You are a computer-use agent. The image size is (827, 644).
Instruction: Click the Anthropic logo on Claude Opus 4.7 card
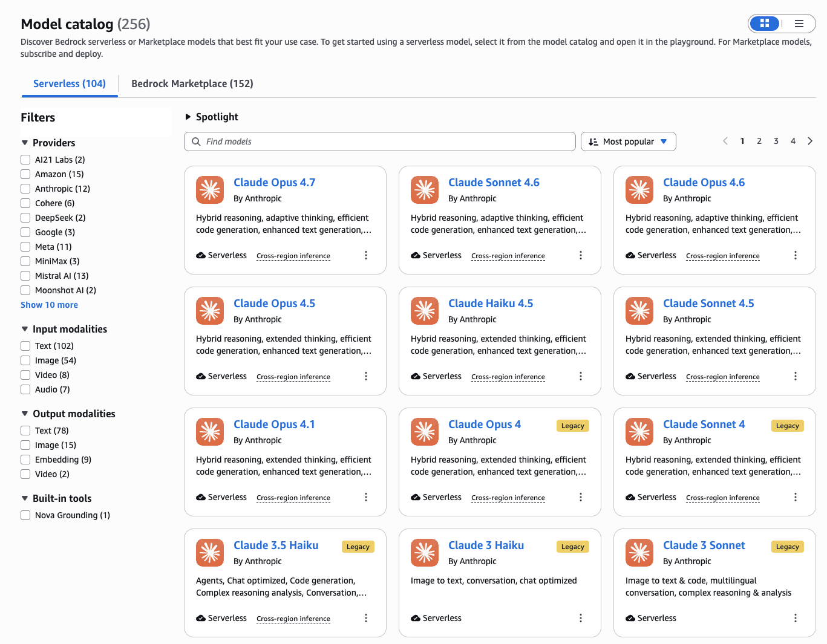pos(210,190)
